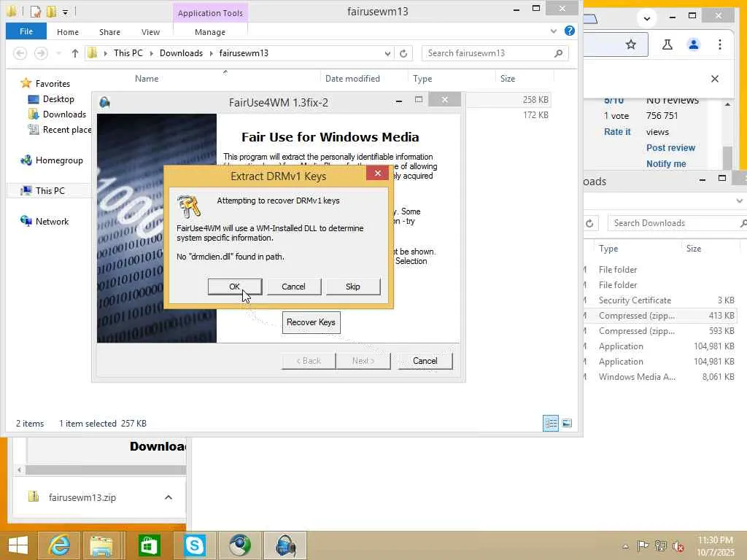Switch to the View ribbon tab
Screen dimensions: 747x560
(150, 32)
